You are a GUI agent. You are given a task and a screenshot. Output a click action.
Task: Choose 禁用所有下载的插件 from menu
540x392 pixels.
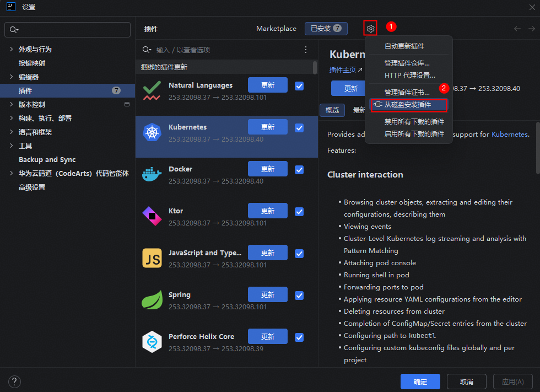408,122
